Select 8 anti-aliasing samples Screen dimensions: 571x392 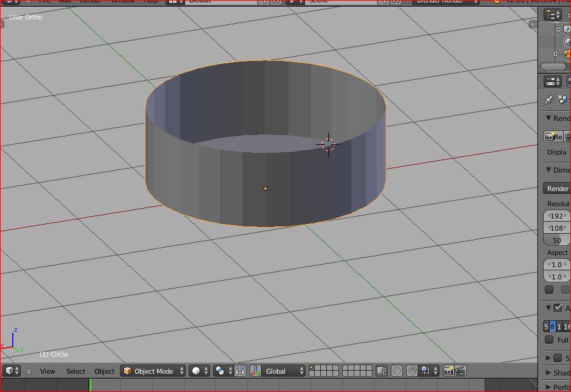coord(552,327)
